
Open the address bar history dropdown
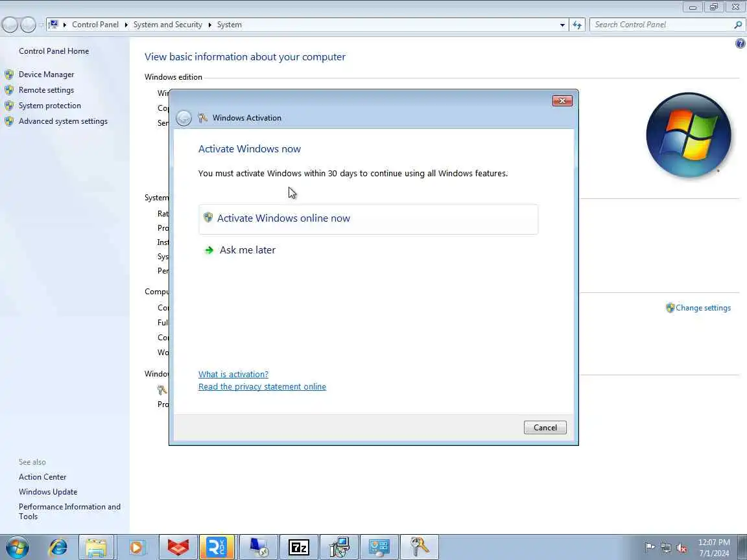tap(562, 25)
